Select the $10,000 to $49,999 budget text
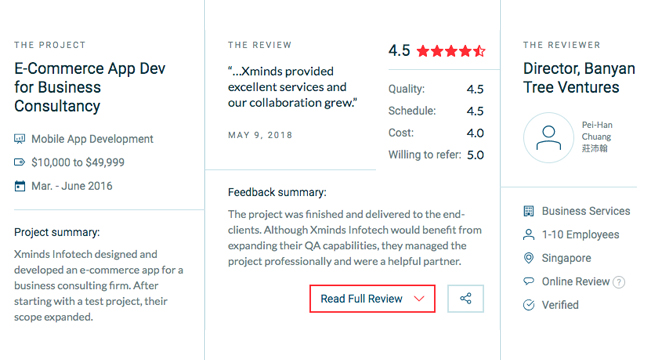The image size is (650, 360). coord(78,162)
